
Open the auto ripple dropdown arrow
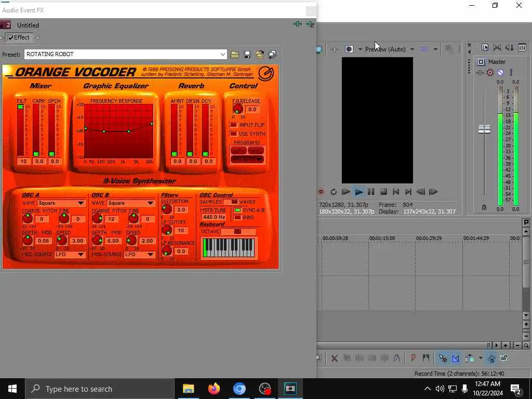pyautogui.click(x=480, y=358)
